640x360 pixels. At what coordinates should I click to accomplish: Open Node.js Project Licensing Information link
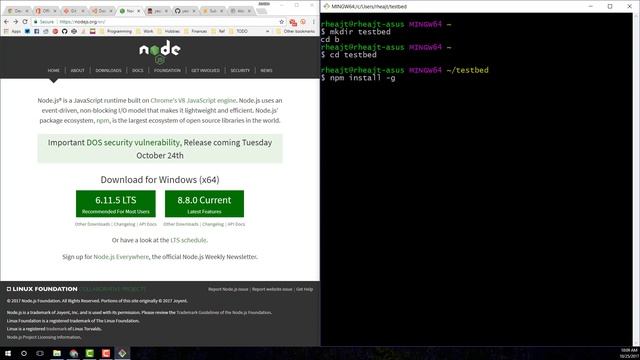click(x=44, y=338)
